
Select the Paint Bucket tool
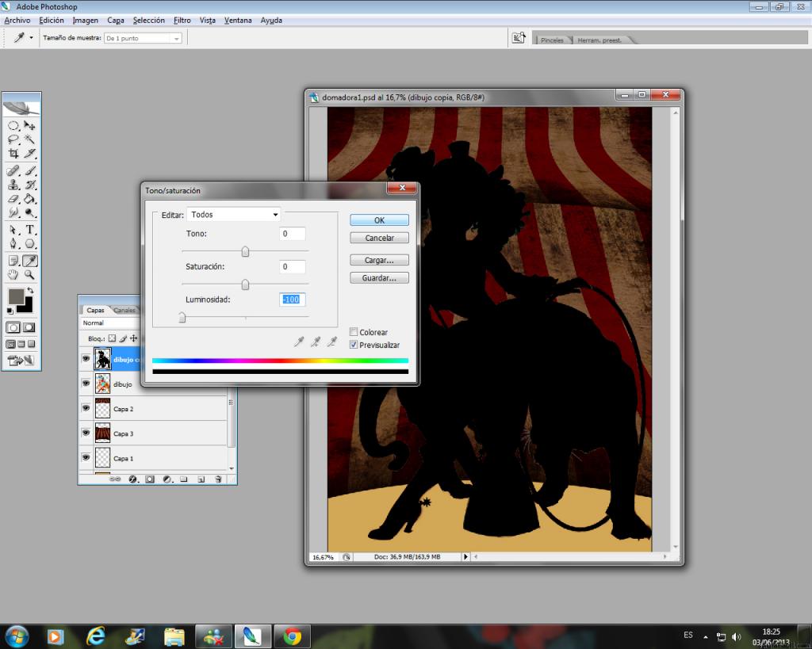[x=29, y=199]
